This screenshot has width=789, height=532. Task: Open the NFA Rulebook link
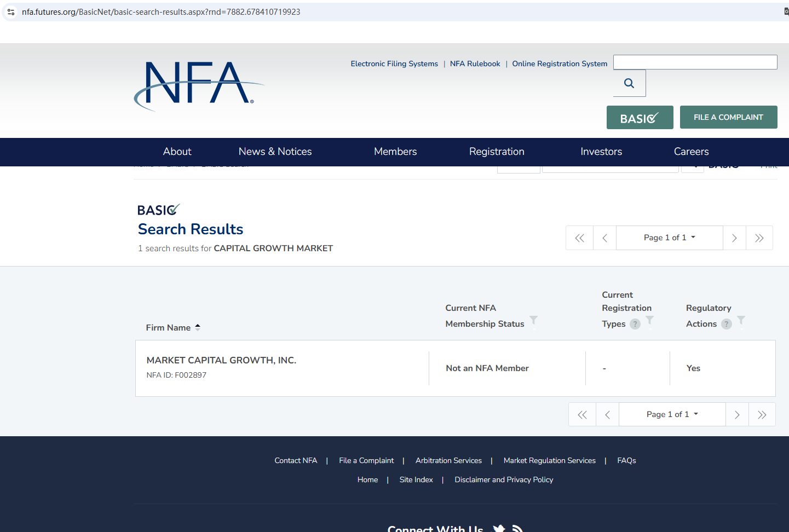(x=475, y=64)
